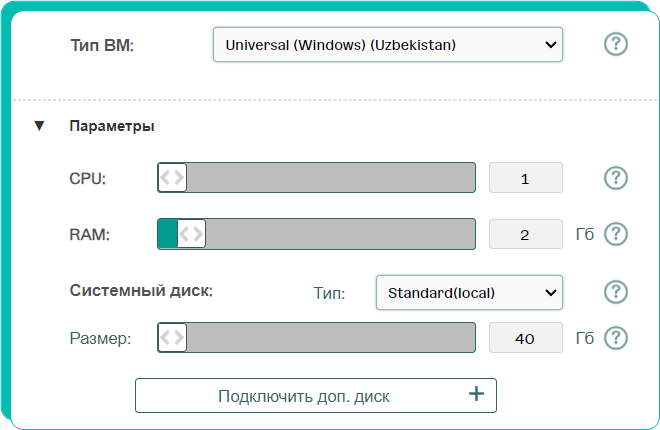This screenshot has height=430, width=660.
Task: Click the help icon next to Тип ВМ
Action: click(x=616, y=44)
